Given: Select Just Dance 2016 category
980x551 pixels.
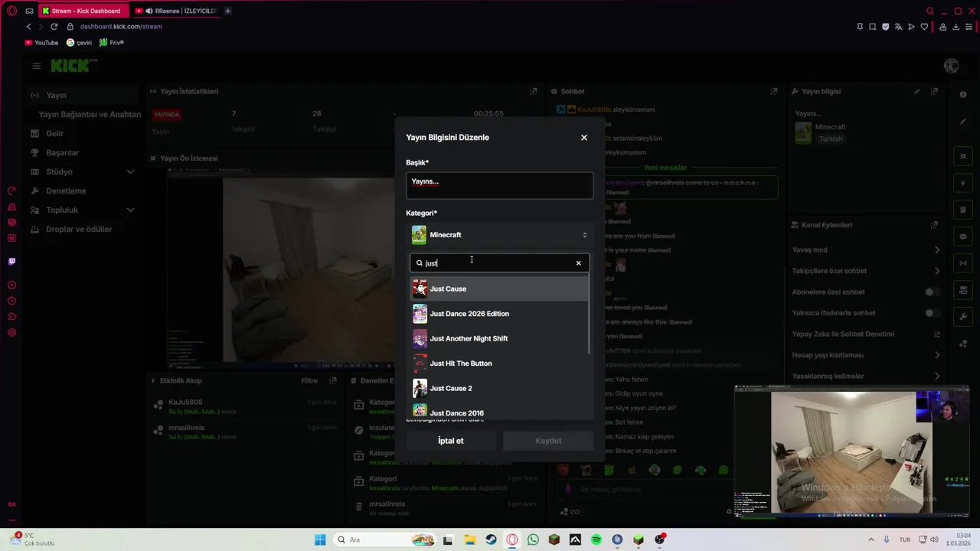Looking at the screenshot, I should tap(499, 412).
